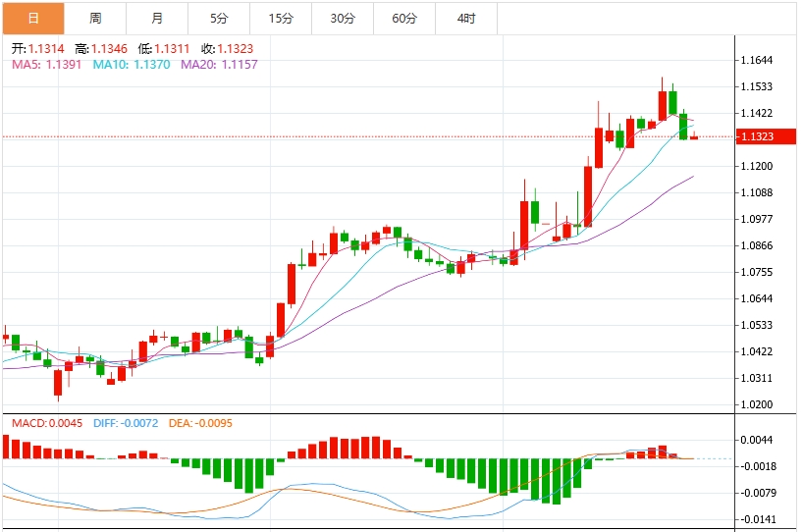803x532 pixels.
Task: Open the 4时 timeframe tab
Action: [466, 19]
